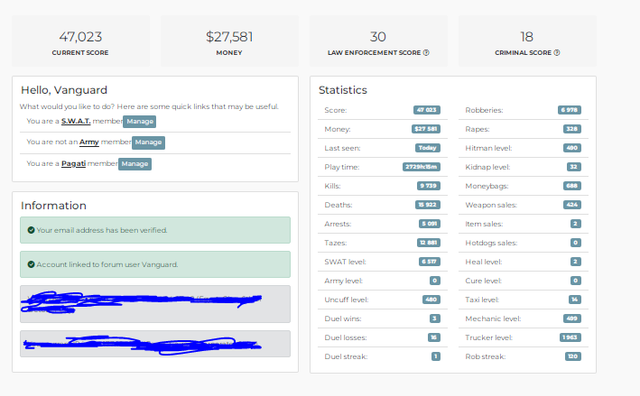Click the email verified checkmark icon
This screenshot has width=640, height=396.
(x=31, y=230)
